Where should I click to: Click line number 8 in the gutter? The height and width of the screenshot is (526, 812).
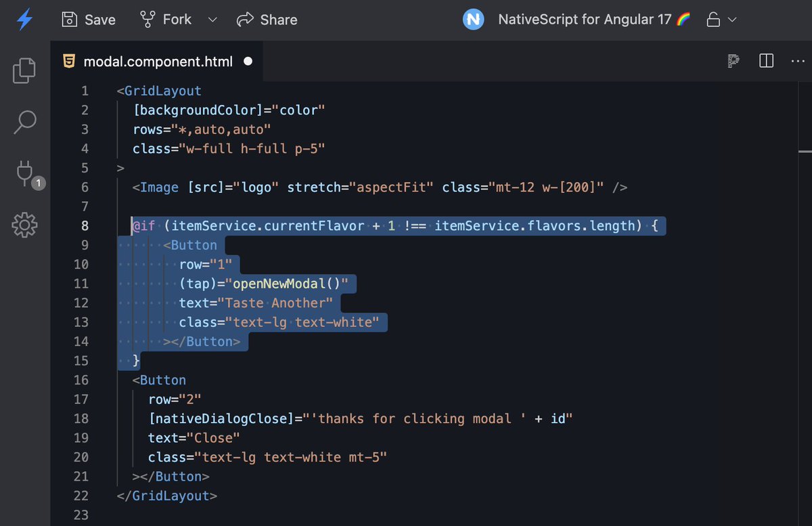[84, 226]
